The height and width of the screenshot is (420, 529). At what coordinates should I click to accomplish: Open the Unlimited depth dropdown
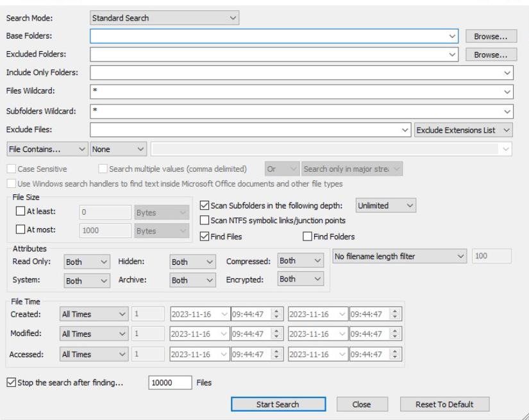pyautogui.click(x=385, y=205)
